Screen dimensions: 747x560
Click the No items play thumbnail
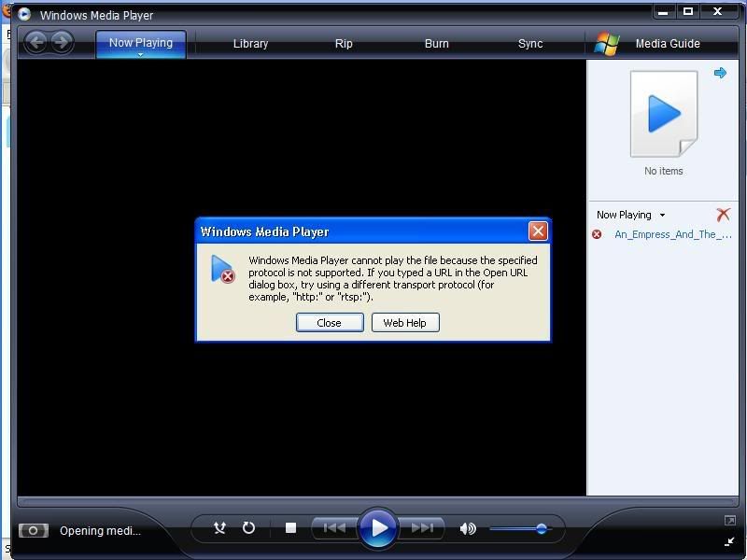click(x=664, y=114)
